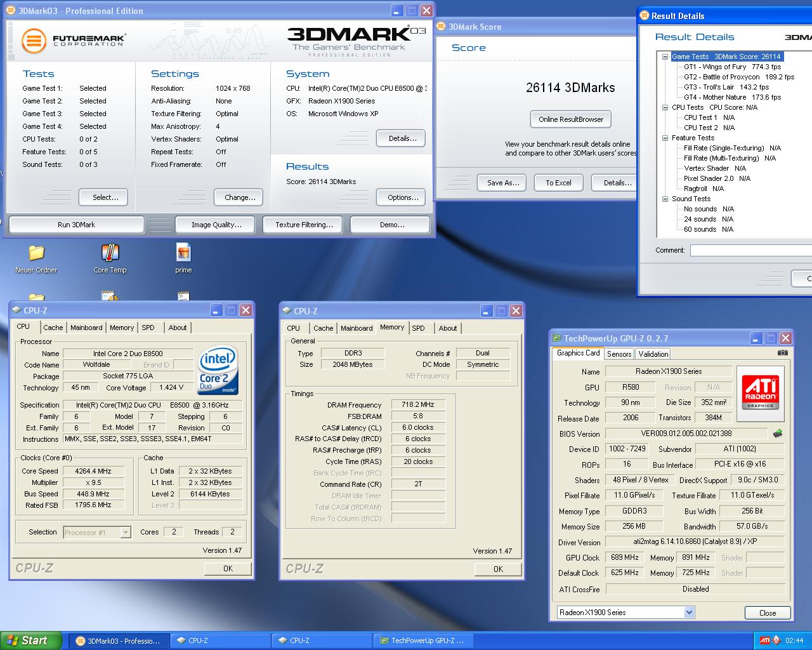Viewport: 812px width, 650px height.
Task: Open the Sensors tab in GPU-Z
Action: [x=619, y=354]
